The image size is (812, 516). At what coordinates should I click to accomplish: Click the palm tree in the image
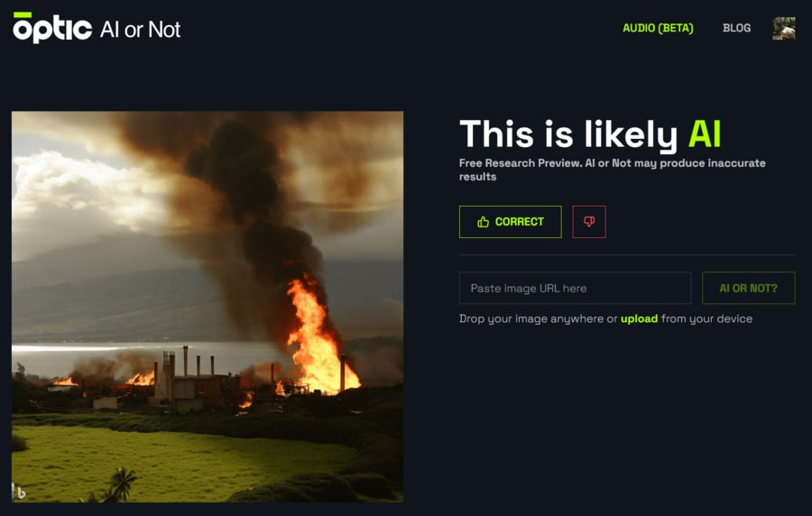pyautogui.click(x=122, y=483)
